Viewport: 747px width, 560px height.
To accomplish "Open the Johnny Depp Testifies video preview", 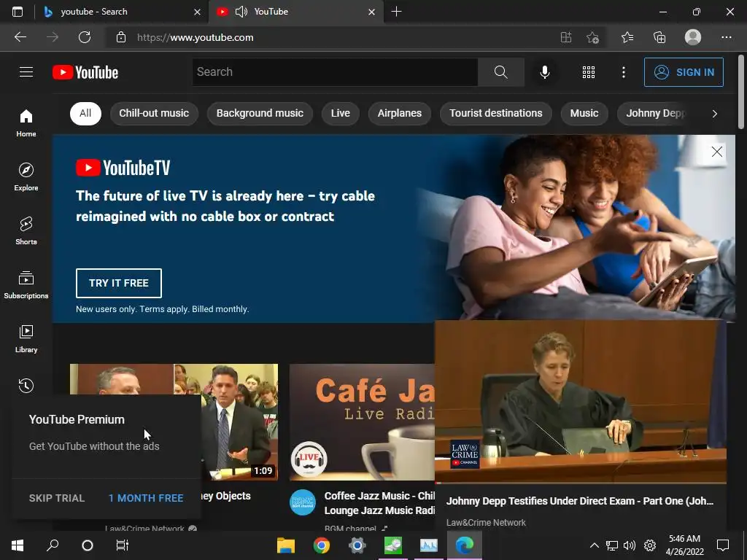I will 580,402.
